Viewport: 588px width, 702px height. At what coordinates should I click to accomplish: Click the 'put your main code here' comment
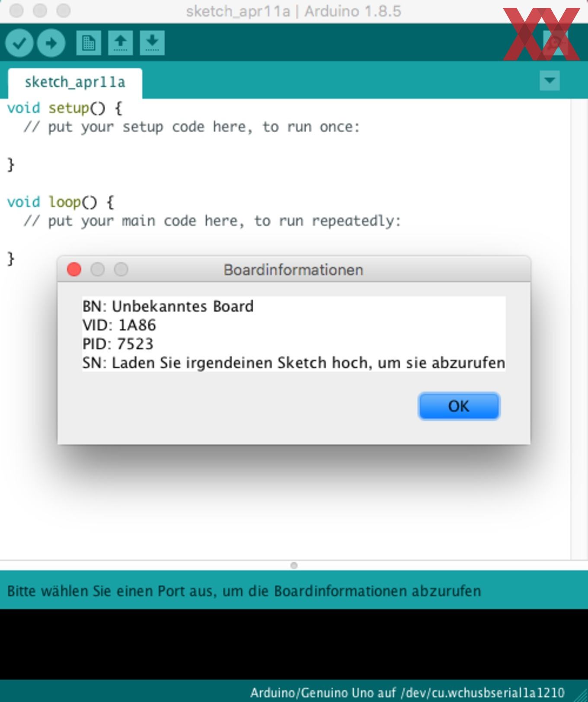[x=212, y=221]
